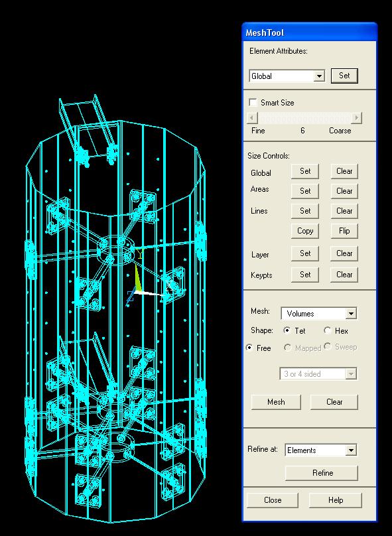
Task: Clear the Areas size control
Action: 344,191
